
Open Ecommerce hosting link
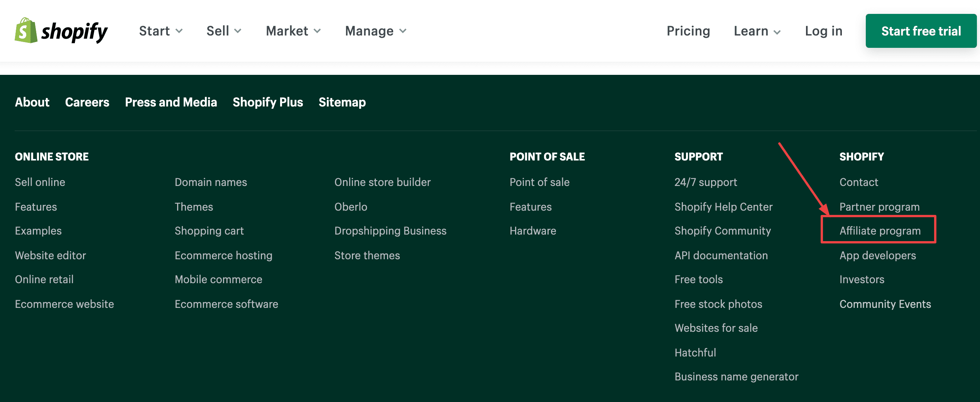pos(223,255)
